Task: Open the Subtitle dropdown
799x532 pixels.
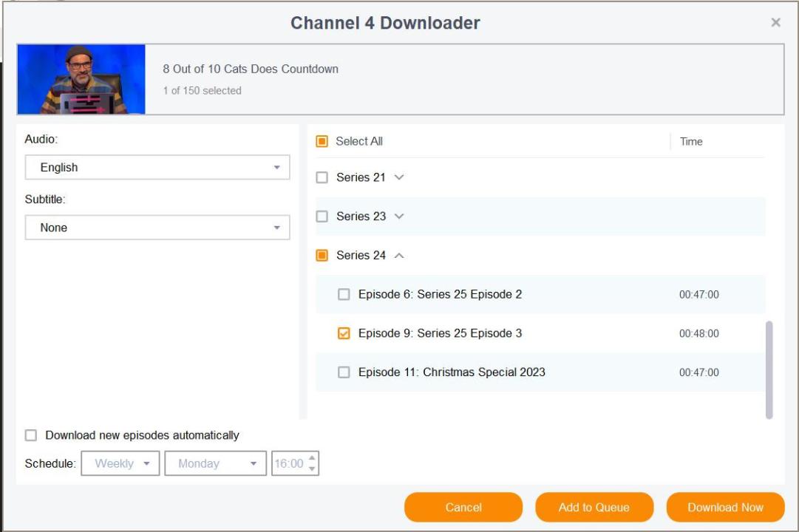Action: tap(157, 228)
